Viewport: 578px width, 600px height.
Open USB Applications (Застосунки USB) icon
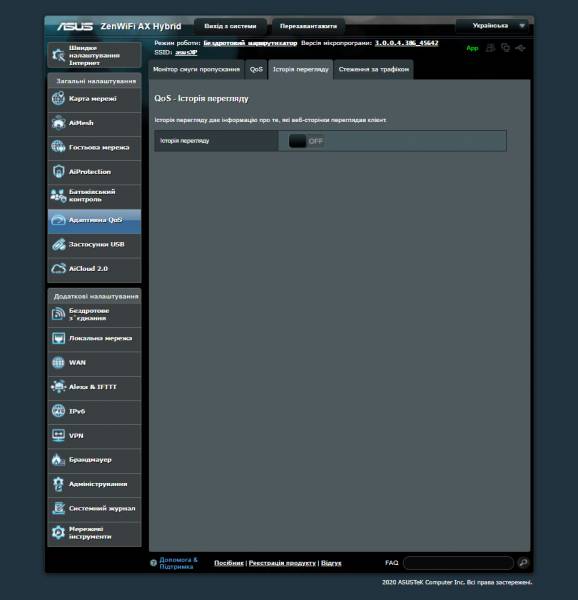[x=58, y=244]
